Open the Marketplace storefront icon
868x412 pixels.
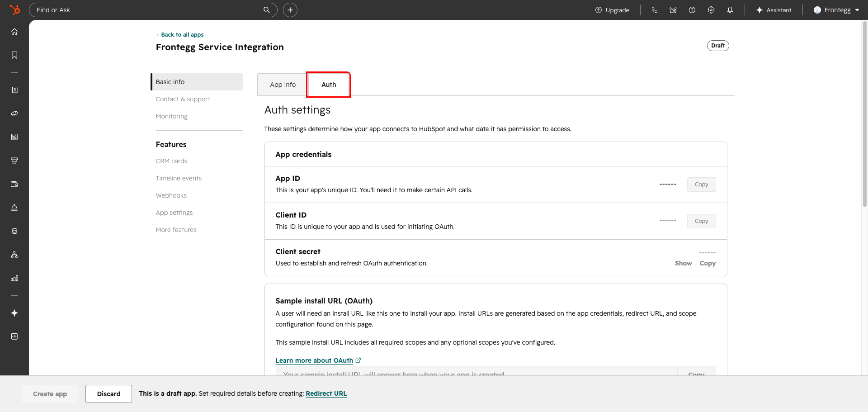click(x=673, y=10)
